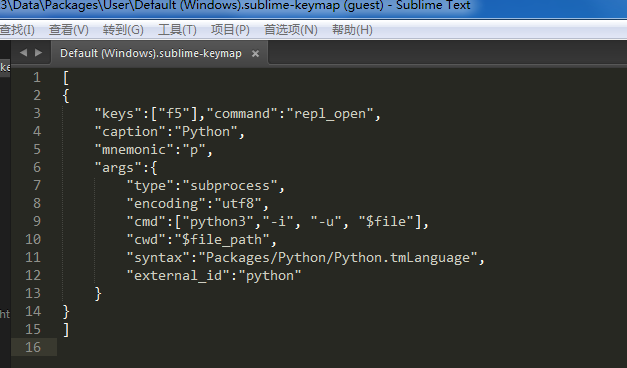Close the Default (Windows).sublime-keymap tab

[255, 54]
